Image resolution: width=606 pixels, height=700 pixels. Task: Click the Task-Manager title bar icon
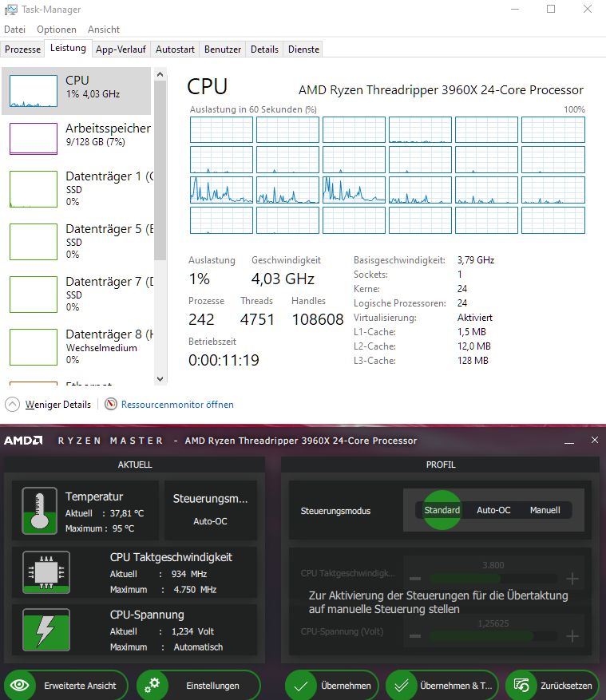point(10,10)
